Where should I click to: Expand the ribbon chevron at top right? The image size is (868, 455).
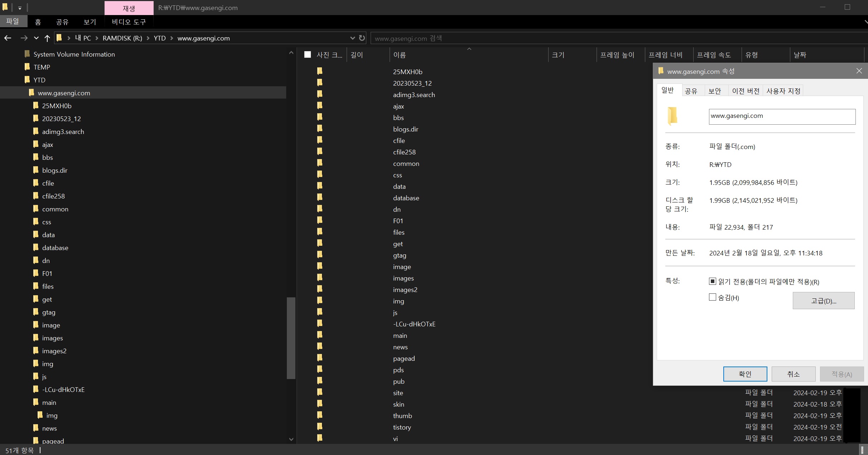(x=866, y=22)
